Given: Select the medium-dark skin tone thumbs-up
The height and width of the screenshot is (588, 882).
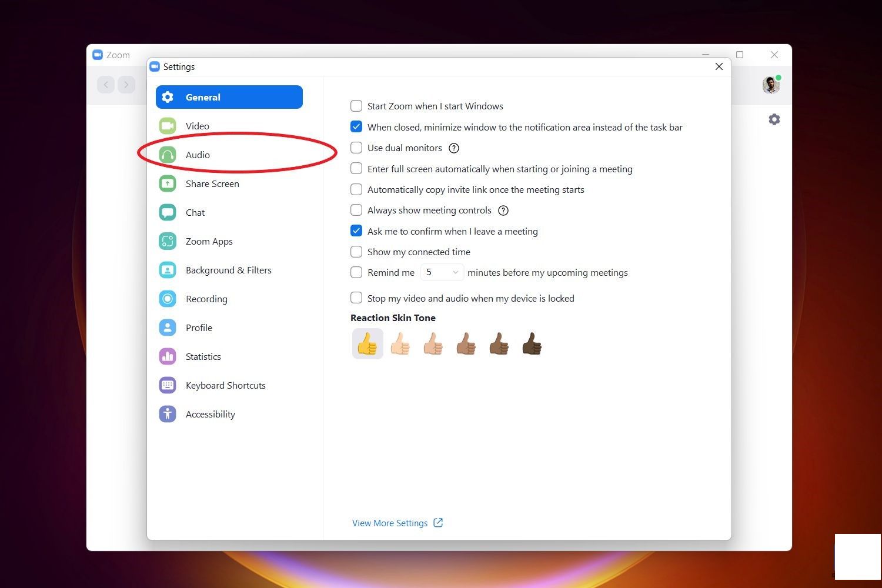Looking at the screenshot, I should click(499, 344).
